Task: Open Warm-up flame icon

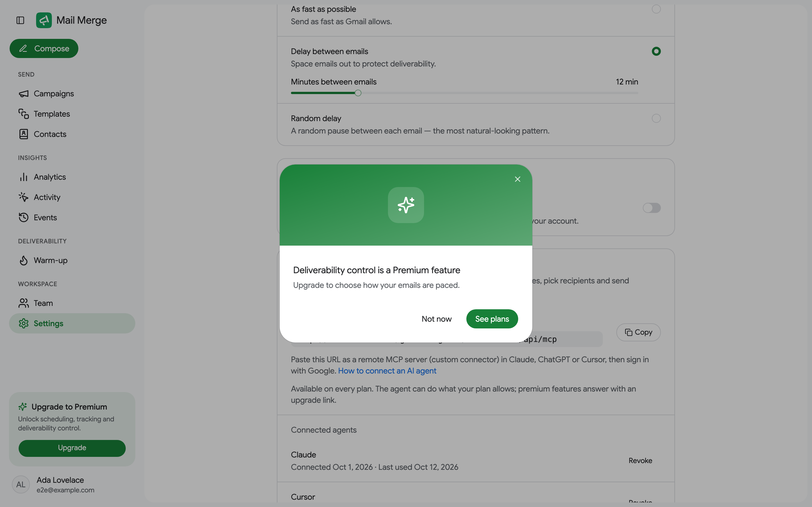Action: 23,261
